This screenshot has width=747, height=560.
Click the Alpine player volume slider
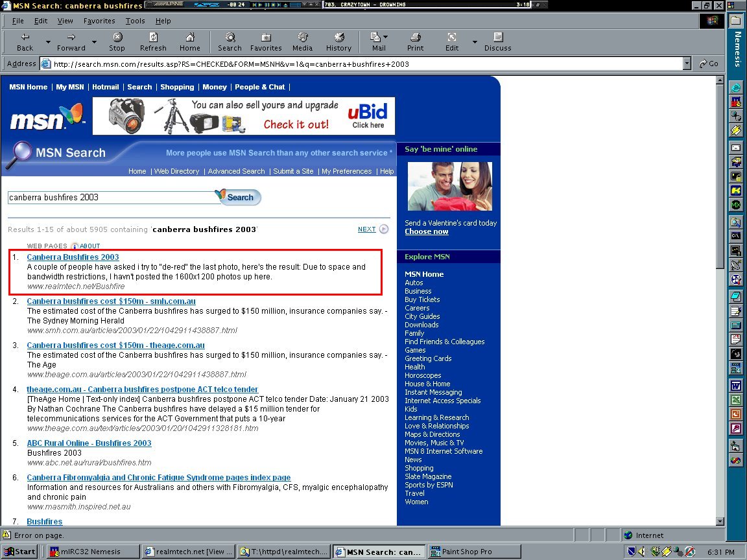296,5
